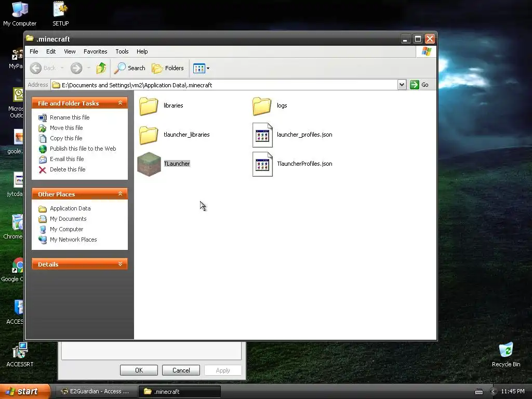Screen dimensions: 532x399
Task: Go to My Network Places
Action: point(73,240)
